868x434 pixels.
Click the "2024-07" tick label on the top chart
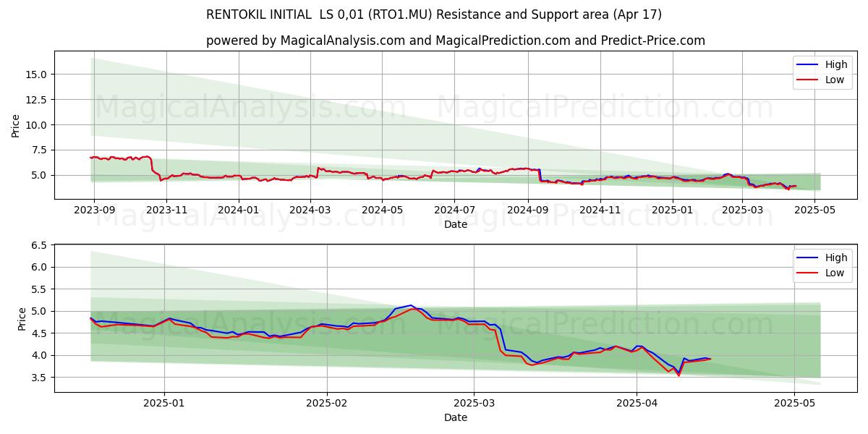coord(454,210)
